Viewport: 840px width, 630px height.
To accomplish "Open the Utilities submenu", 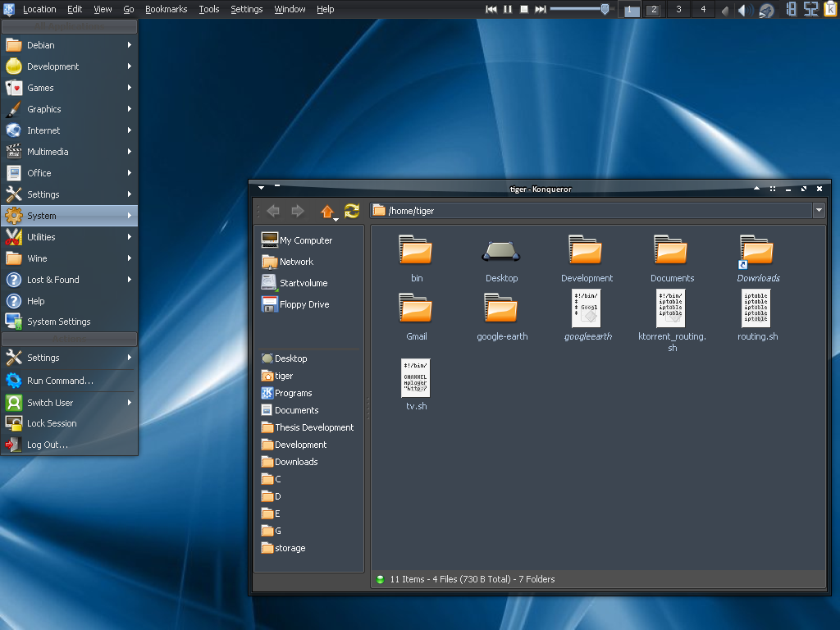I will click(69, 237).
